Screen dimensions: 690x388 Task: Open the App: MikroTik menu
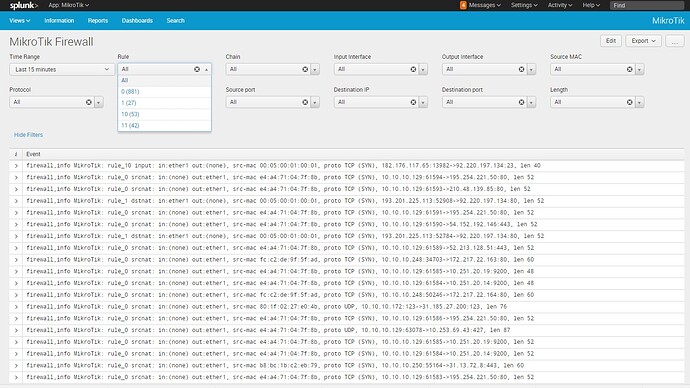(69, 5)
